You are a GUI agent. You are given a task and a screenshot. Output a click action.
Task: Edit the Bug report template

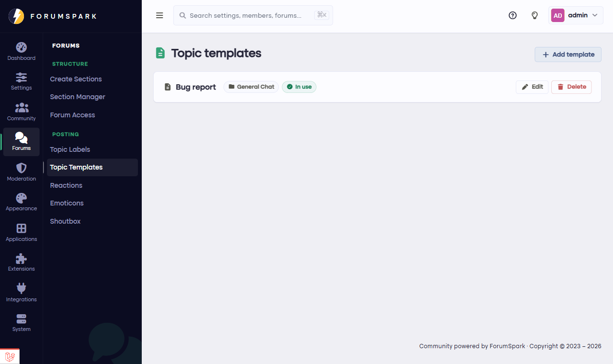coord(532,87)
